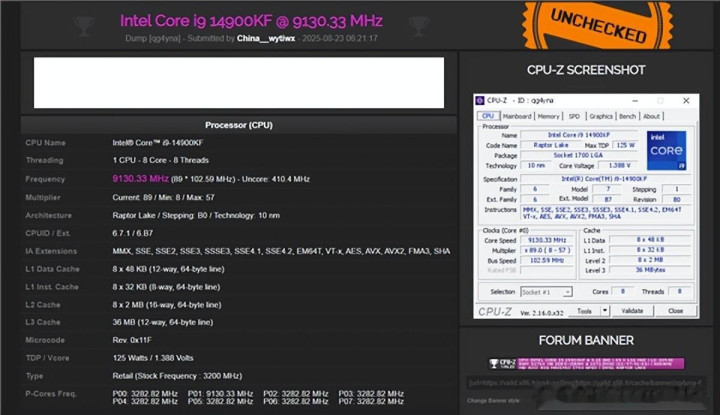
Task: Click 'Retail (Stock Frequency : 3200 MHz)'
Action: point(177,376)
